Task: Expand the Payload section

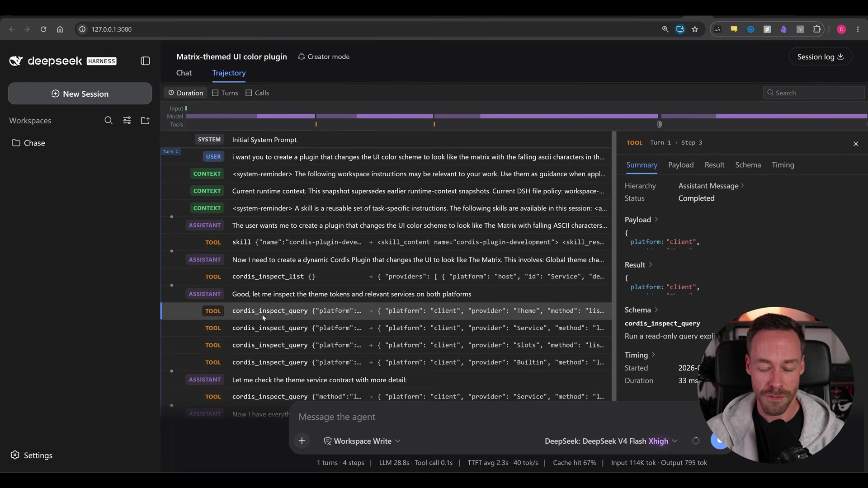Action: [x=641, y=220]
